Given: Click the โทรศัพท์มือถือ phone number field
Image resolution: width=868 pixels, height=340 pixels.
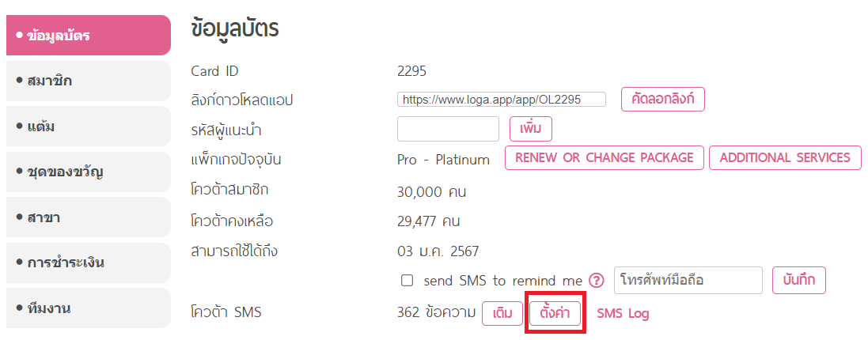Looking at the screenshot, I should click(x=688, y=280).
